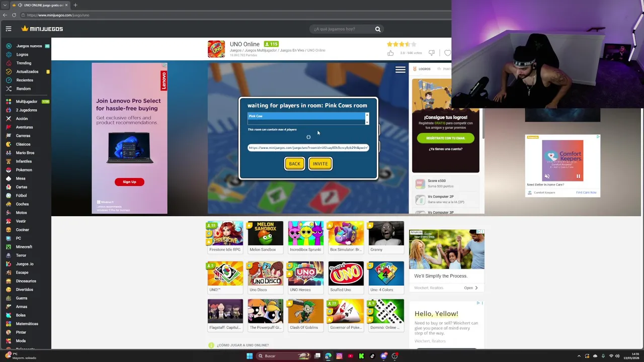Screen dimensions: 644x362
Task: Open the Juegos En Vivo breadcrumb link
Action: tap(292, 50)
